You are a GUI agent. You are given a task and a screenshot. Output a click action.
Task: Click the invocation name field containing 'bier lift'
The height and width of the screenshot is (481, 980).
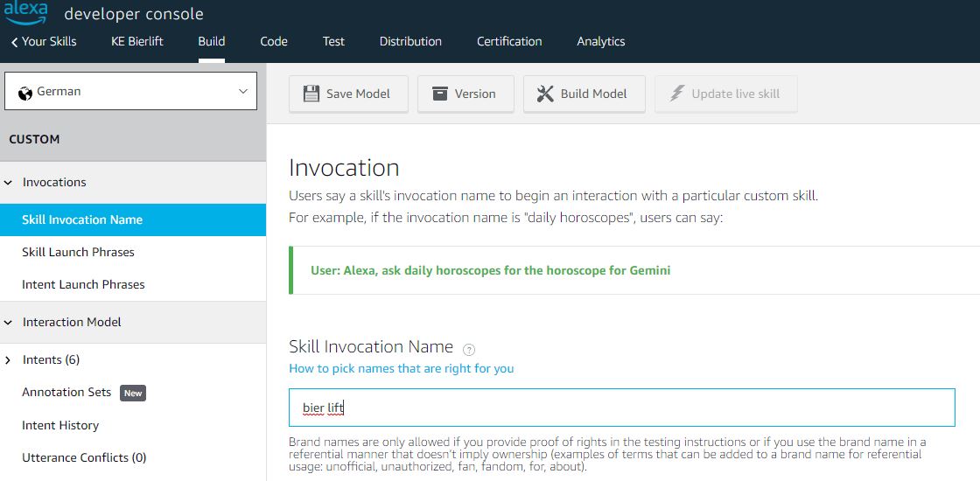622,408
